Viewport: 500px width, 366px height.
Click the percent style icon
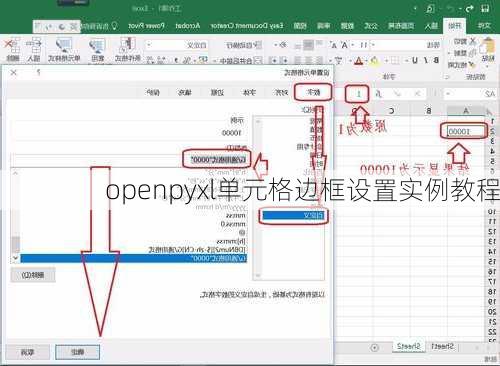click(x=188, y=60)
